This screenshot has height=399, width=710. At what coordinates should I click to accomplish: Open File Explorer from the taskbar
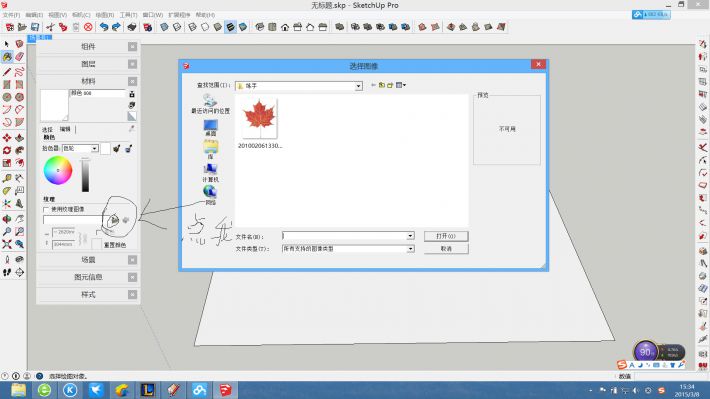click(19, 390)
